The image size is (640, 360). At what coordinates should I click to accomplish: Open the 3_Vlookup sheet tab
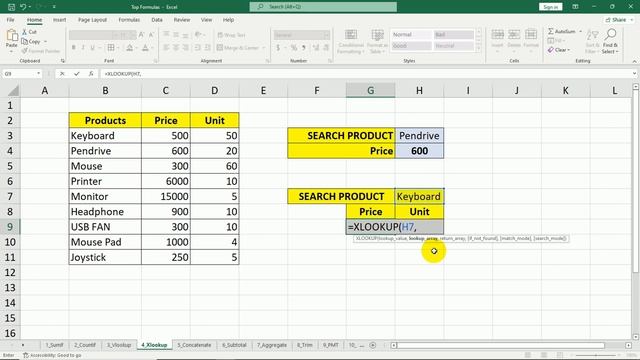coord(119,345)
